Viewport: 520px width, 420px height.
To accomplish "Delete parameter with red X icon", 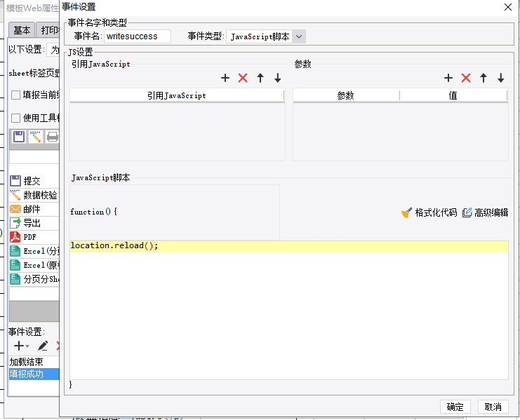I will (466, 78).
